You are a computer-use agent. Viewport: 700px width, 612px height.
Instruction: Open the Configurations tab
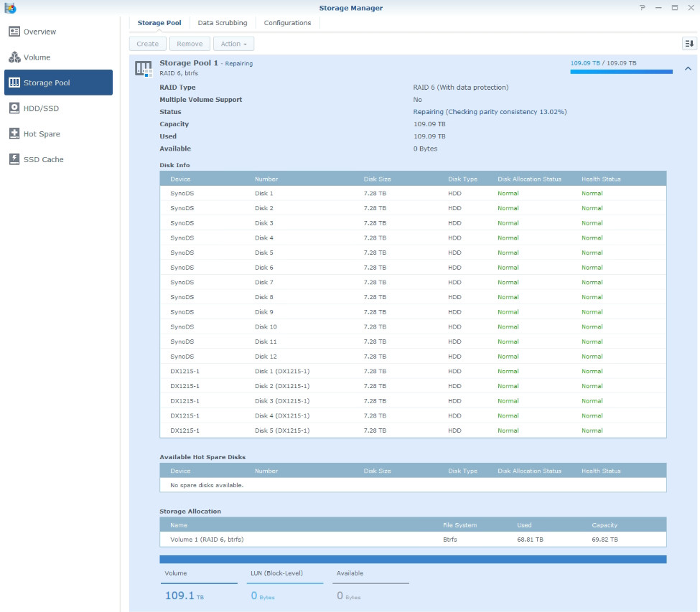click(287, 22)
